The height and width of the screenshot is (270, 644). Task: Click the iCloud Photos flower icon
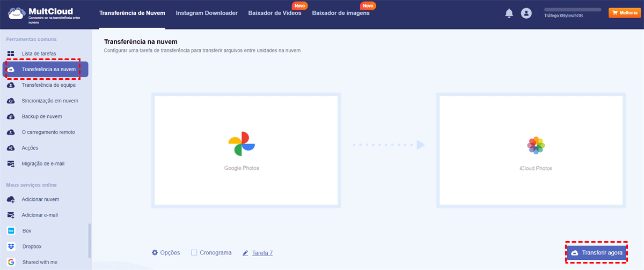coord(536,145)
